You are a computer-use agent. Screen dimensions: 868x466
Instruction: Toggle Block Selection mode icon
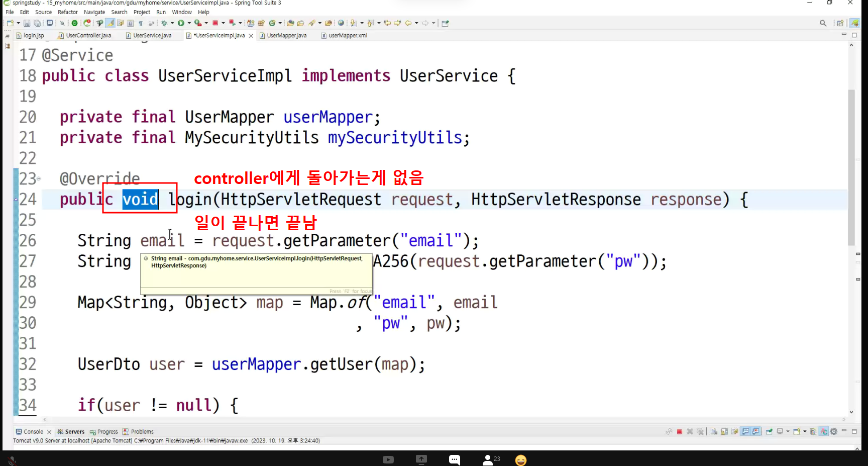click(131, 23)
